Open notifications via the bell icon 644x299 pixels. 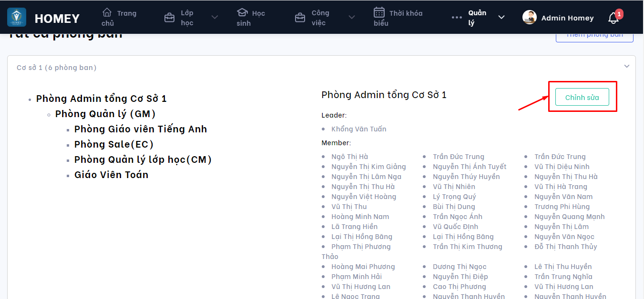(613, 18)
